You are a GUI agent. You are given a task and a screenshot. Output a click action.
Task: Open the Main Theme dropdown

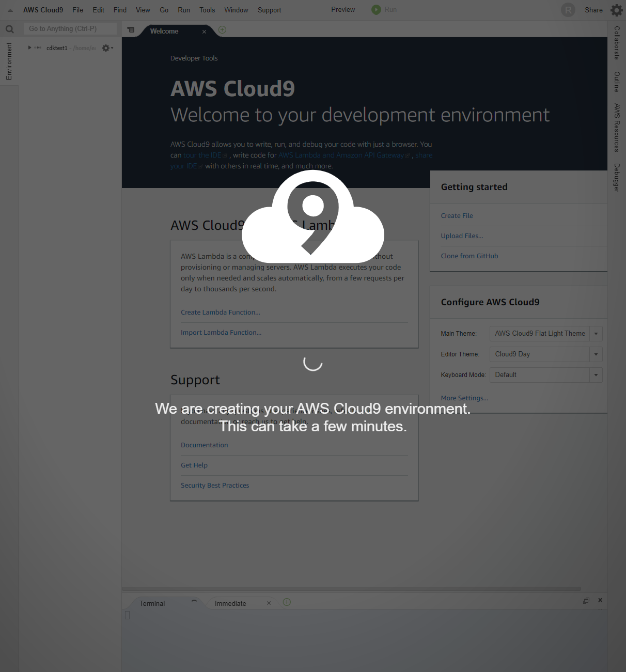point(546,334)
